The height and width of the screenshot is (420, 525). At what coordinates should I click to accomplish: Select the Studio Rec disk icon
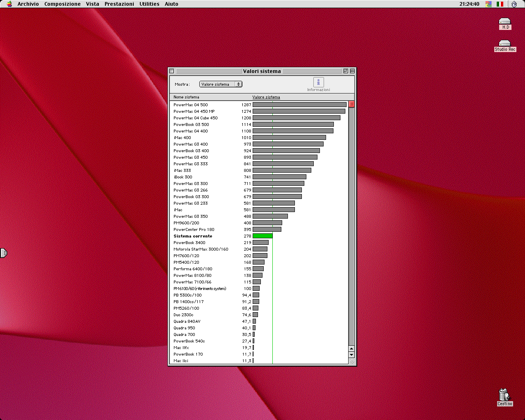(x=505, y=46)
